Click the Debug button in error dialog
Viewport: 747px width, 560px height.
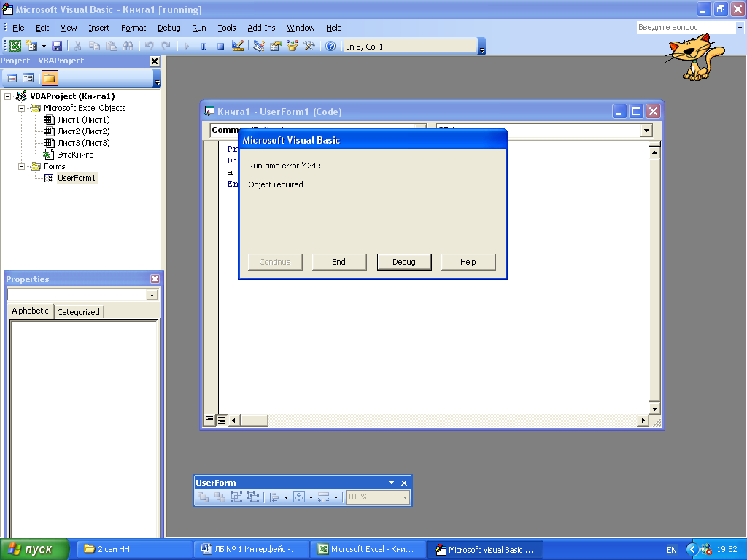click(x=404, y=262)
